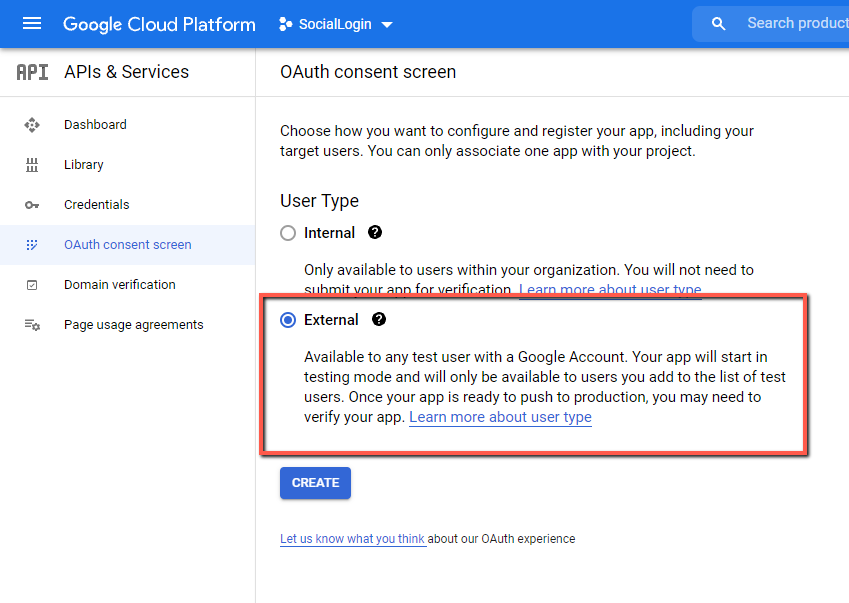Select the External user type radio button
The height and width of the screenshot is (603, 849).
[x=288, y=320]
